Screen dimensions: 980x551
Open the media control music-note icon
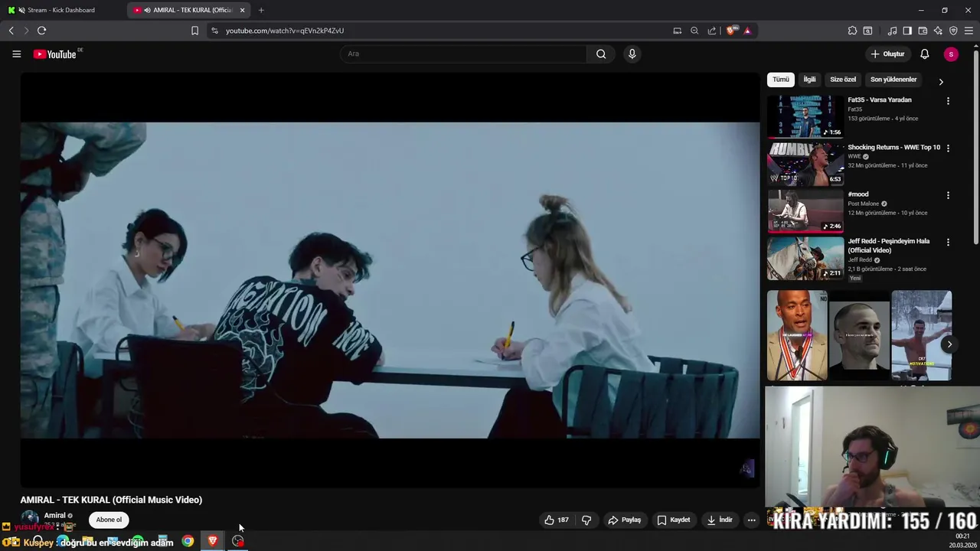point(892,31)
